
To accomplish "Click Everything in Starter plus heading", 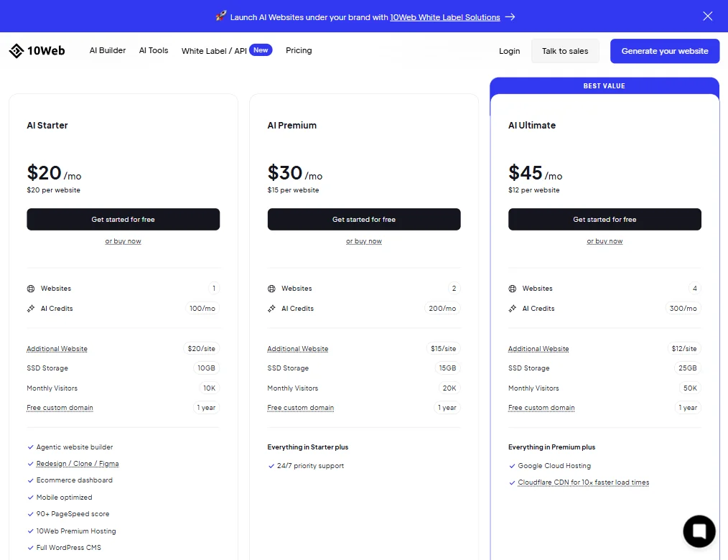I will [x=308, y=447].
